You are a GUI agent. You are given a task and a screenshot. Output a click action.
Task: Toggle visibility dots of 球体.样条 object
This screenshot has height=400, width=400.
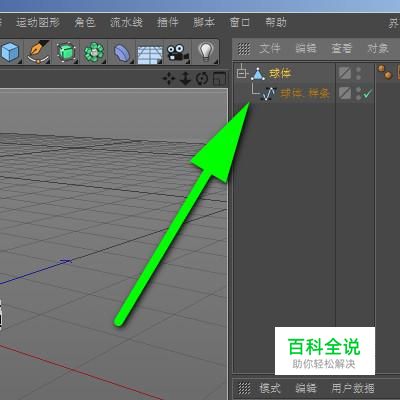[358, 93]
